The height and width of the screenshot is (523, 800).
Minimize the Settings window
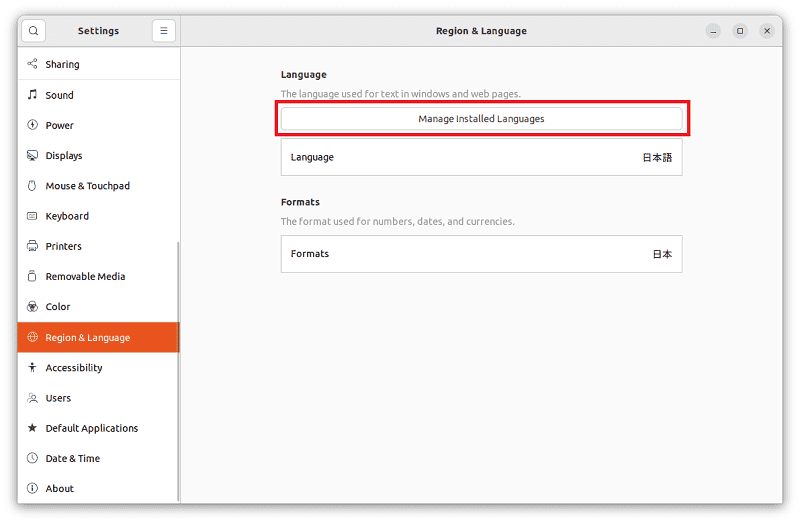click(713, 31)
